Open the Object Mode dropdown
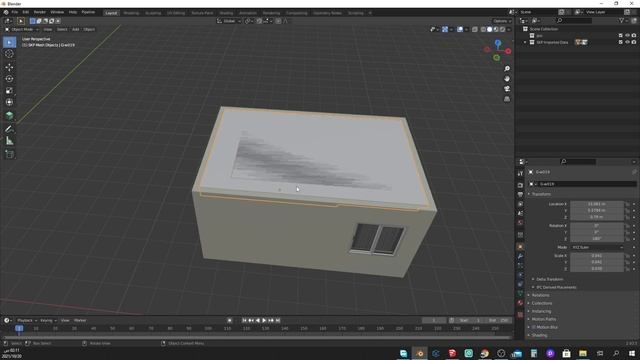Image resolution: width=640 pixels, height=360 pixels. (22, 29)
